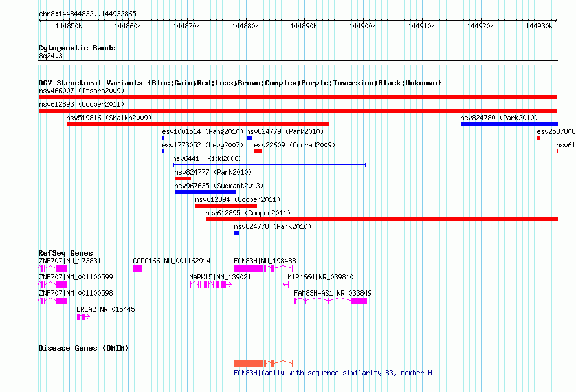This screenshot has height=392, width=576.
Task: Select the nsv612893 (Cooper2011) variant bar
Action: pyautogui.click(x=298, y=111)
